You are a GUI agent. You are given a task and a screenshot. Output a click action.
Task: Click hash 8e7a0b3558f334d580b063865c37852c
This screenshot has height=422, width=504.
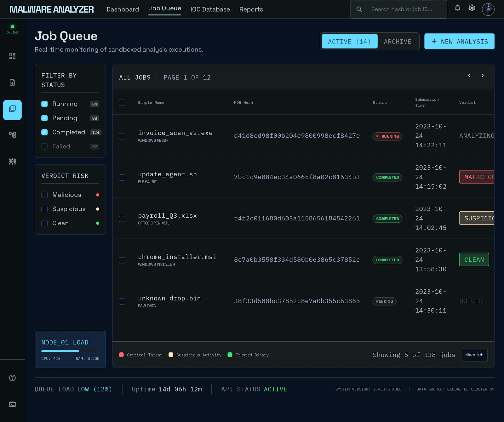(x=297, y=259)
